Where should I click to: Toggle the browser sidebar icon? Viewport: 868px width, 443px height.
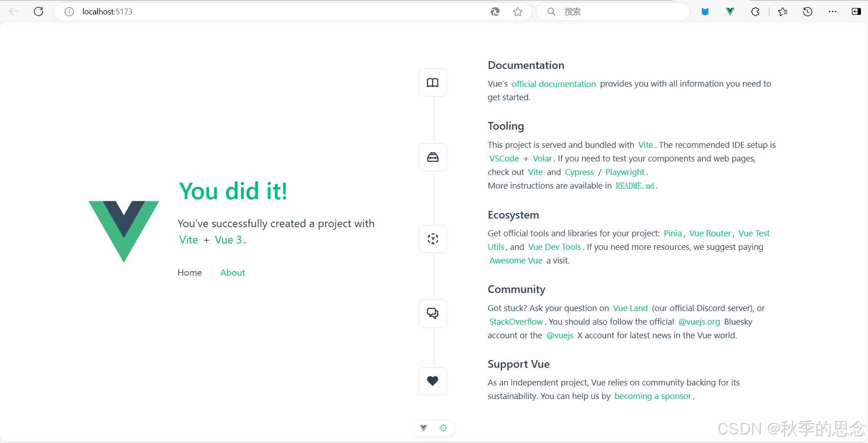[x=856, y=12]
